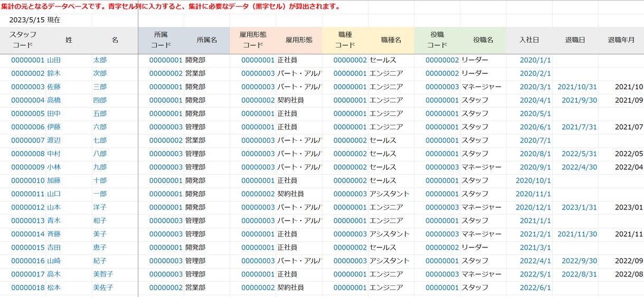The height and width of the screenshot is (297, 644).
Task: Select the 役職名 column header
Action: click(x=483, y=40)
